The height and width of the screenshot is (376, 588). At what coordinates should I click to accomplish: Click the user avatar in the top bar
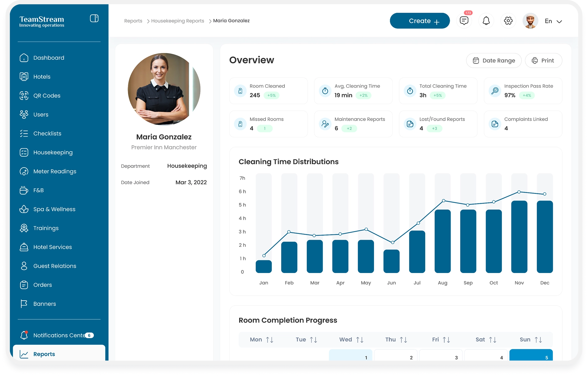tap(530, 21)
